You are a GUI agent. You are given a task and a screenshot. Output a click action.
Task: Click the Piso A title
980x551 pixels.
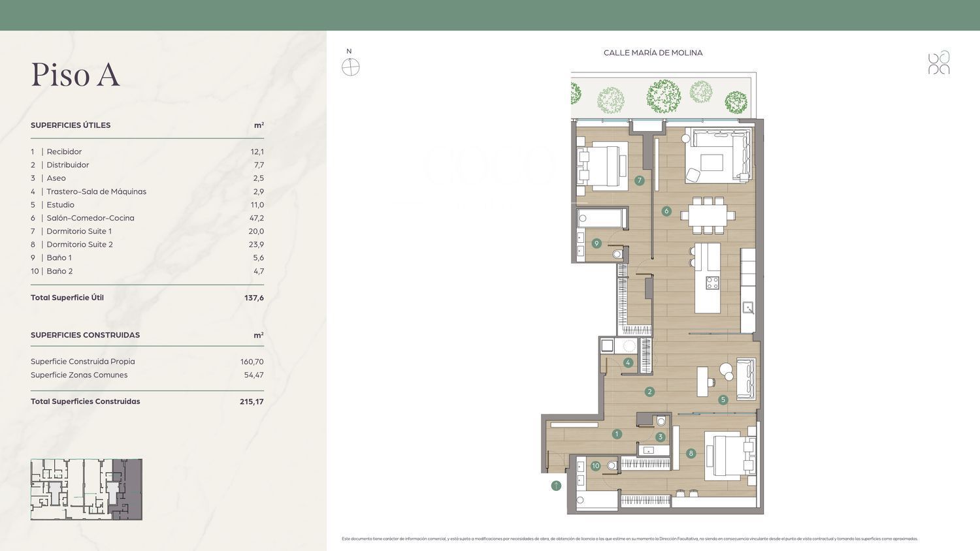76,74
